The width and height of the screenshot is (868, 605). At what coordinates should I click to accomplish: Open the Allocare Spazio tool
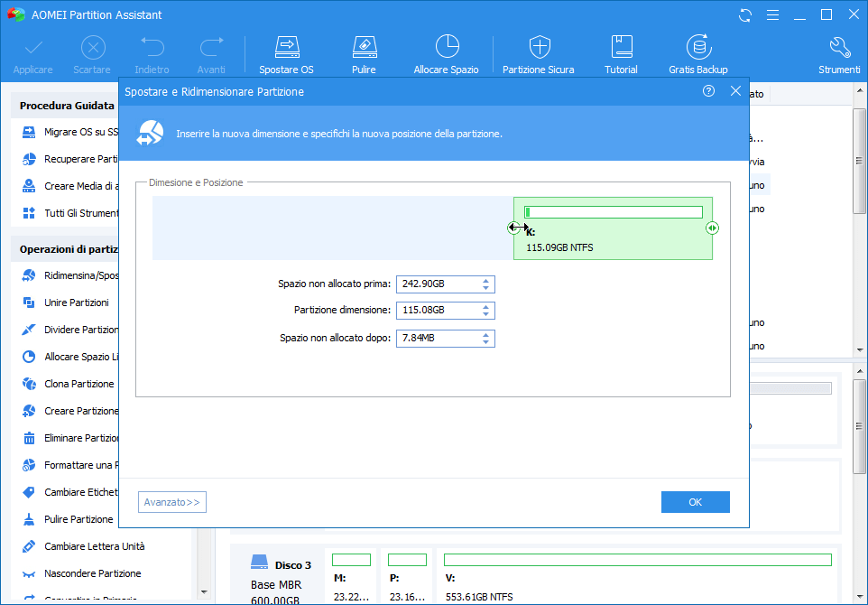[446, 55]
